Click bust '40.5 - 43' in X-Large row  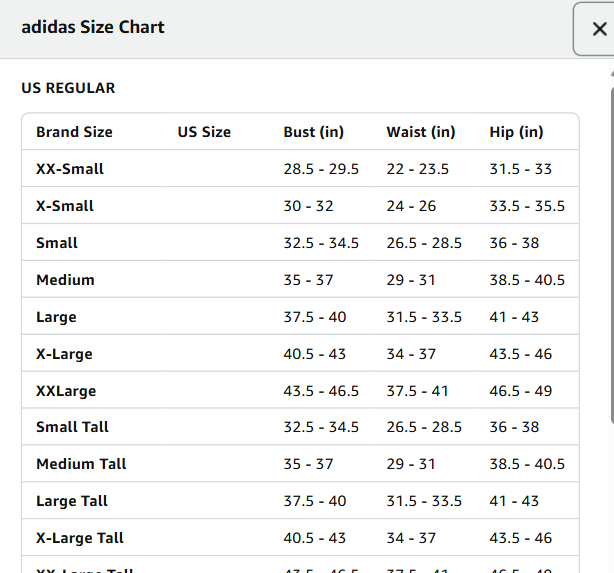pyautogui.click(x=314, y=354)
